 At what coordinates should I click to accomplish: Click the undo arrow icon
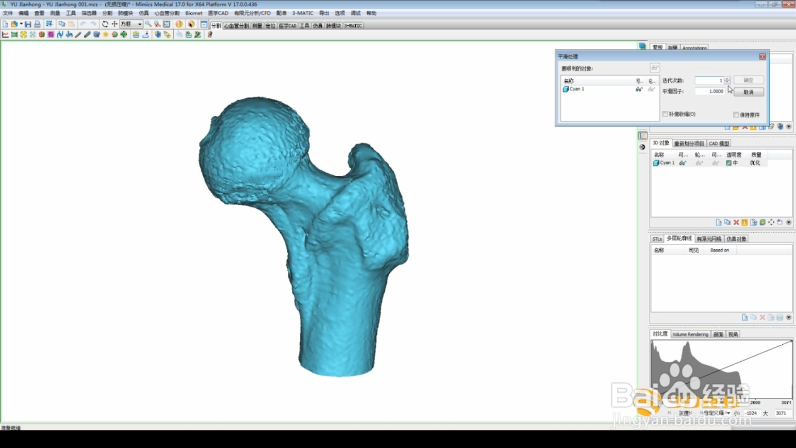83,24
